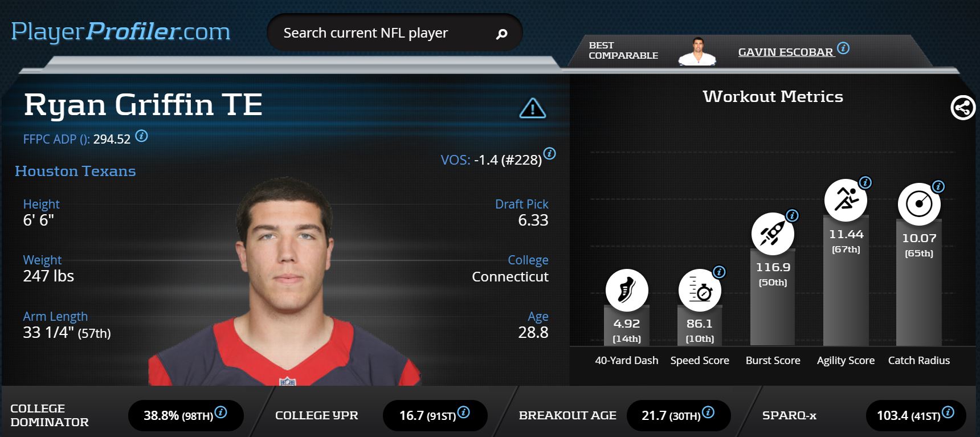Open College YPR info icon

(x=464, y=412)
